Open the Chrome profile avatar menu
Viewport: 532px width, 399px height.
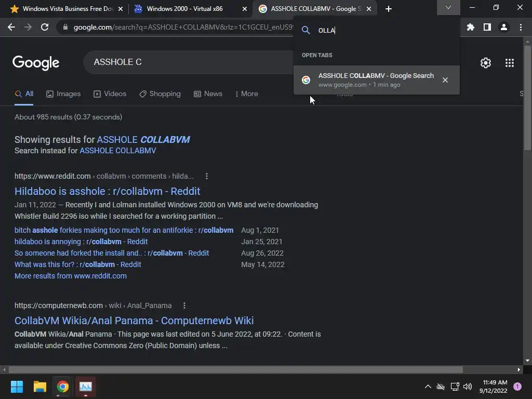[504, 27]
